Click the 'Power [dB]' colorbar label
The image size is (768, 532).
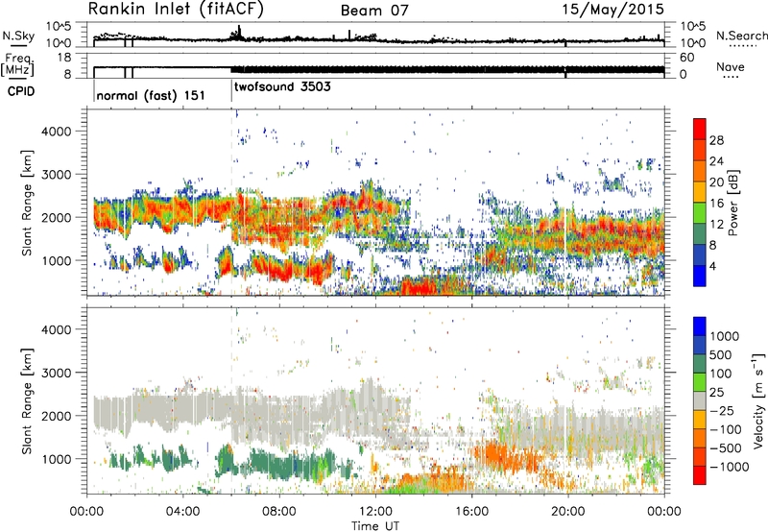[x=732, y=203]
